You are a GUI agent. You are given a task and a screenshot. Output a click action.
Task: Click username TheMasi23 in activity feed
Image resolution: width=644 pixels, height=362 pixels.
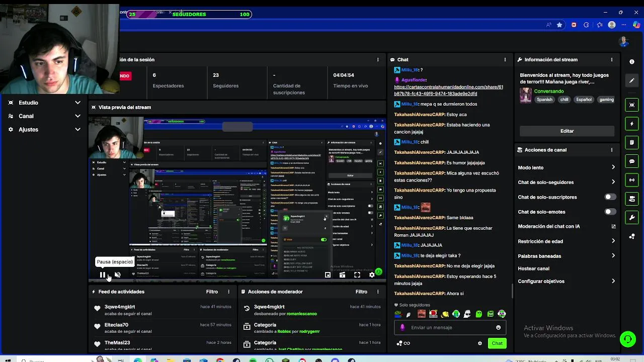[117, 343]
